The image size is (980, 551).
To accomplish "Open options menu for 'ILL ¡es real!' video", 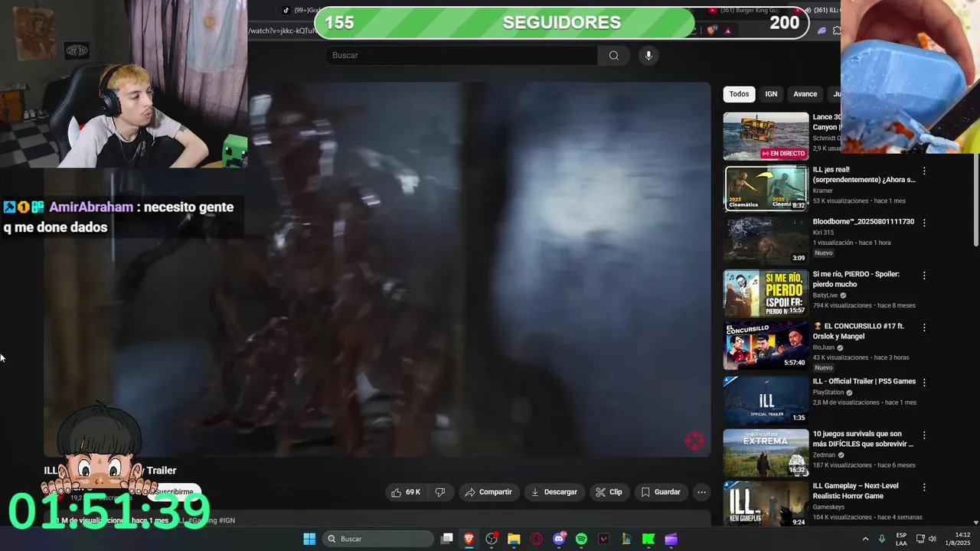I will coord(924,171).
